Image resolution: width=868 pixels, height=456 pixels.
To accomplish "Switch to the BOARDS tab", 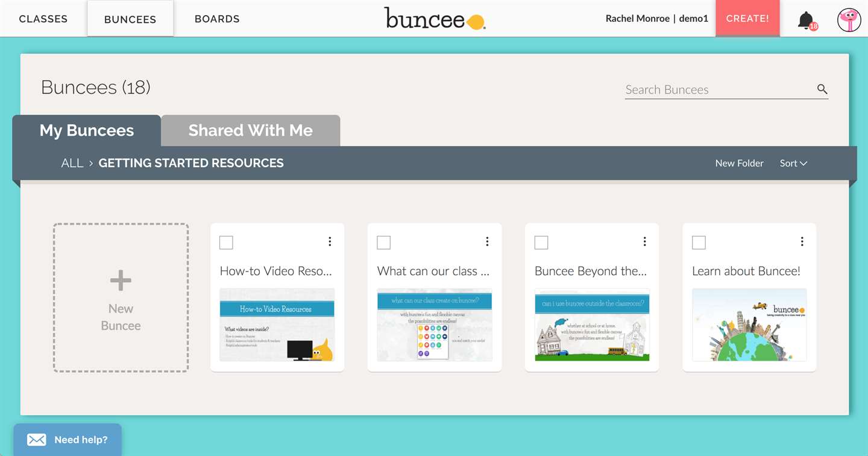I will 217,19.
